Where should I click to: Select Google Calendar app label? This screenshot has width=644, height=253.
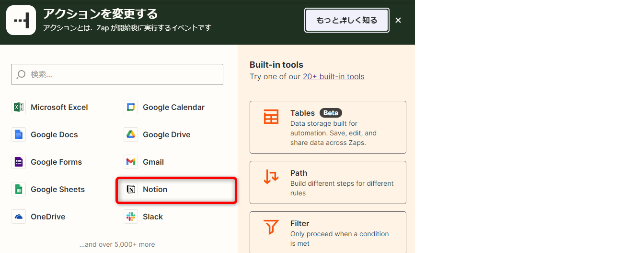[x=173, y=107]
